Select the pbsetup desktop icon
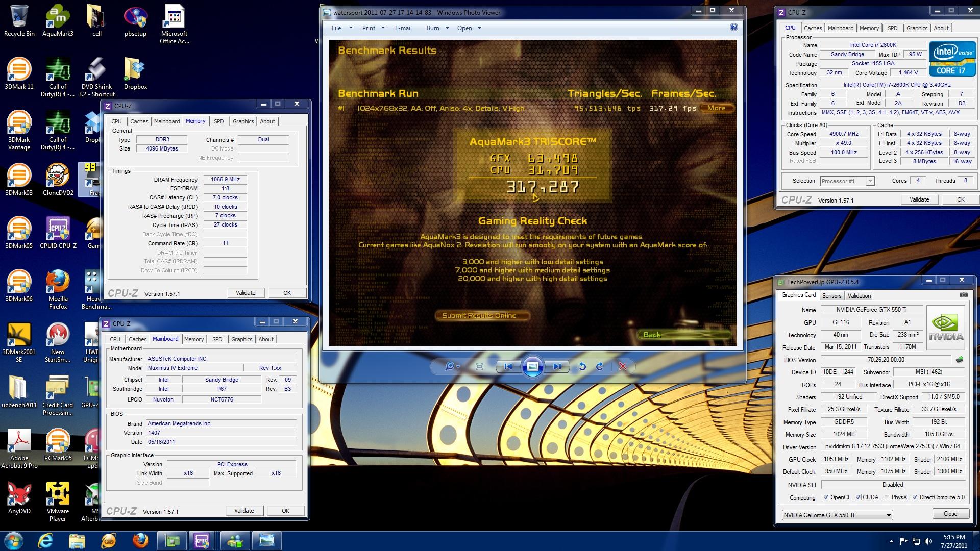The height and width of the screenshot is (551, 980). click(x=135, y=20)
